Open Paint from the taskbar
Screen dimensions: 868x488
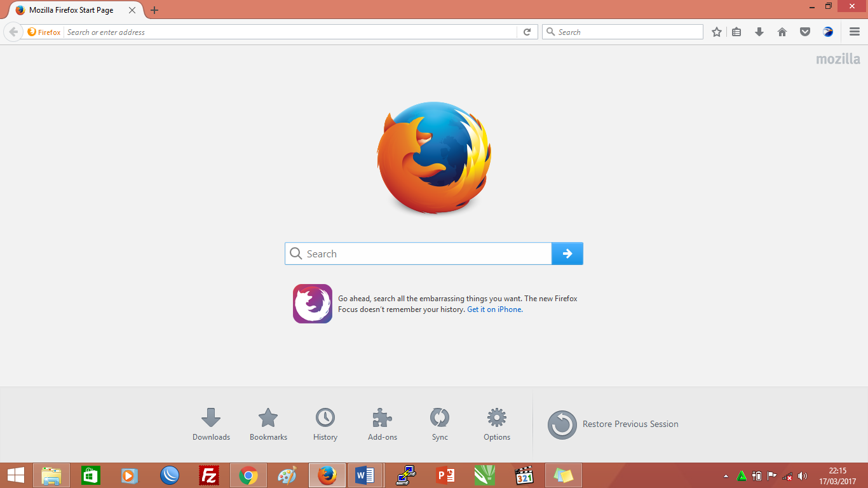coord(287,475)
